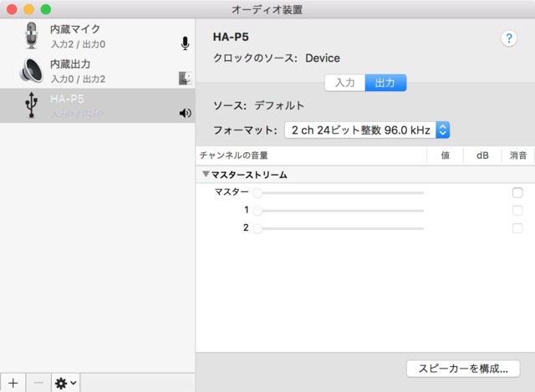
Task: Toggle mute checkbox for channel 1
Action: [517, 211]
